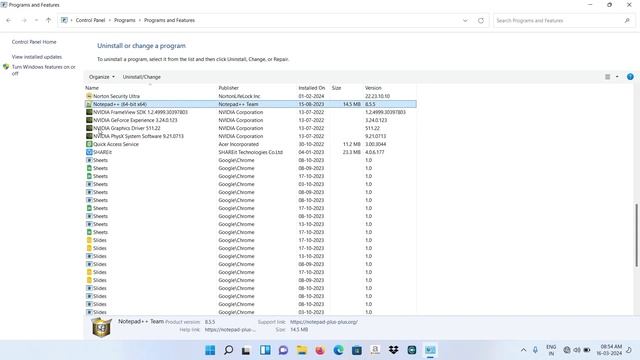
Task: Open the Amazon taskbar icon
Action: 375,350
